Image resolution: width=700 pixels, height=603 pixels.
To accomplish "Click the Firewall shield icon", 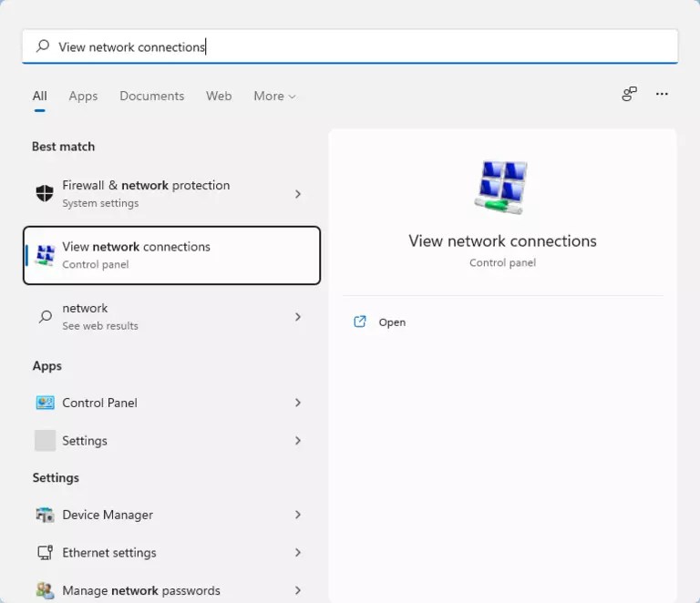I will click(45, 194).
